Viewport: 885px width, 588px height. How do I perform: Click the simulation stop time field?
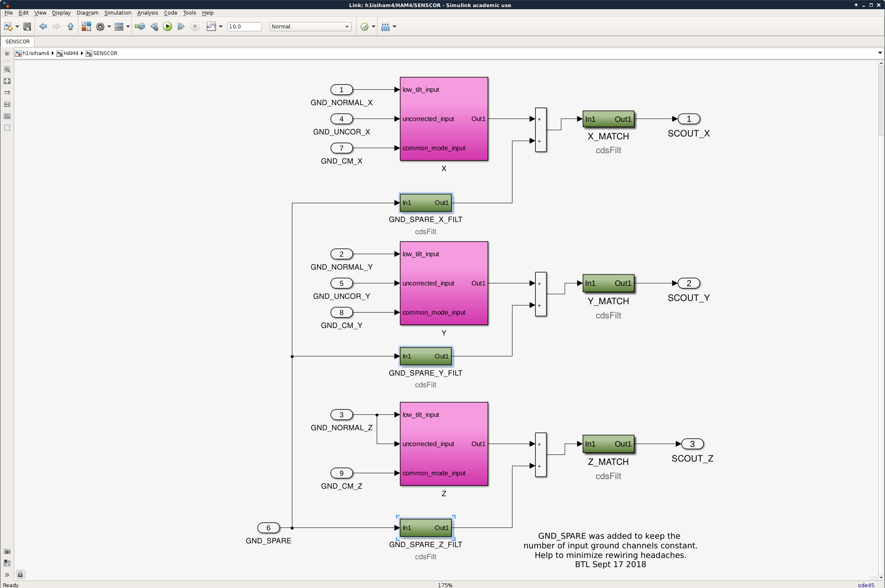pyautogui.click(x=244, y=27)
